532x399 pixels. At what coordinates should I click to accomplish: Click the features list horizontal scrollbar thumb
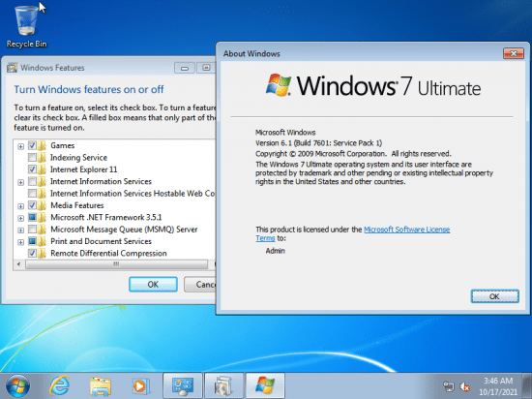point(116,264)
